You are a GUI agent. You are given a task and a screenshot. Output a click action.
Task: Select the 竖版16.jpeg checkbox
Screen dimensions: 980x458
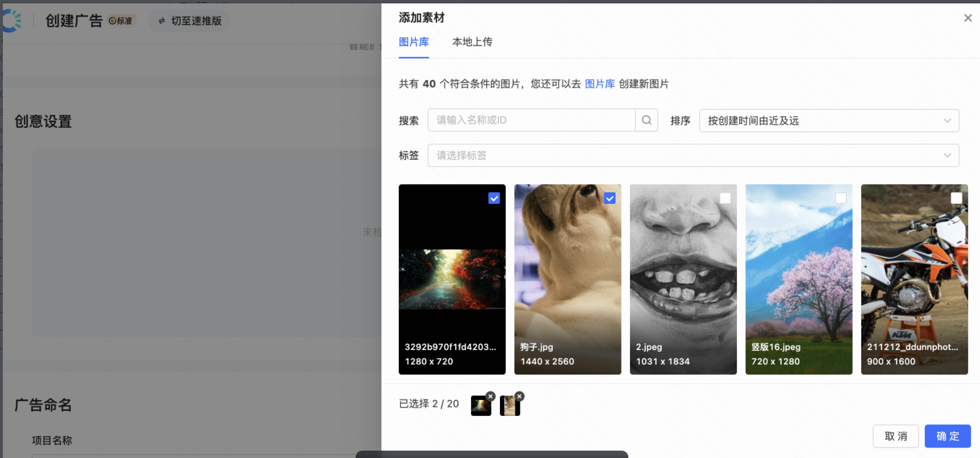point(841,198)
